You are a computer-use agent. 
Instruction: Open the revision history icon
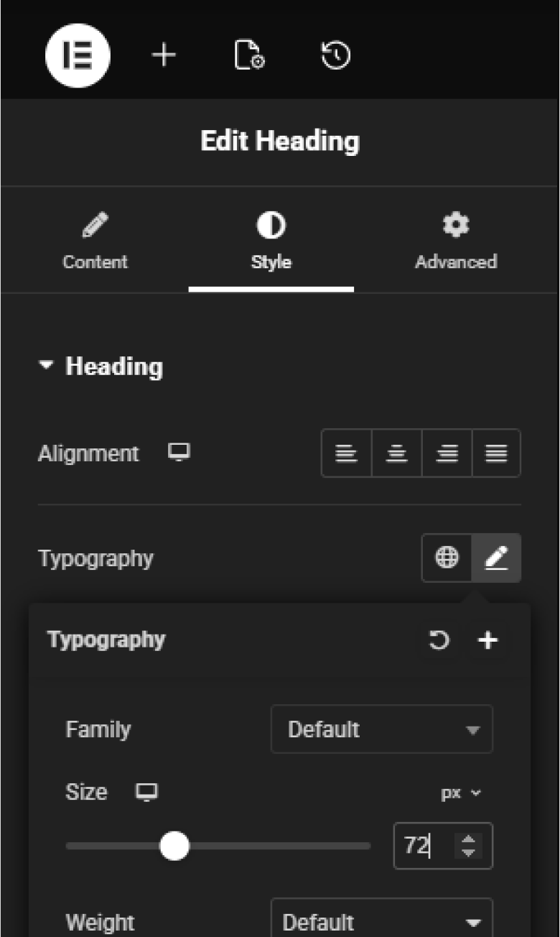(x=335, y=55)
